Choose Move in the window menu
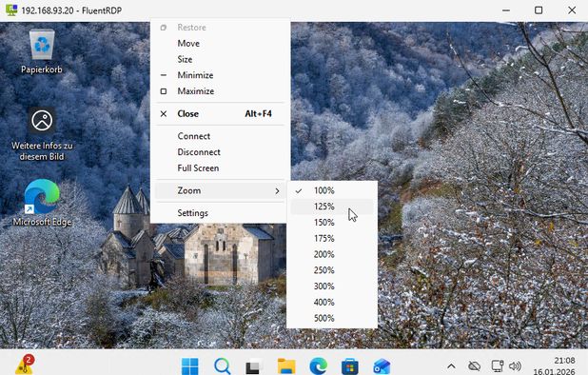 [x=220, y=44]
